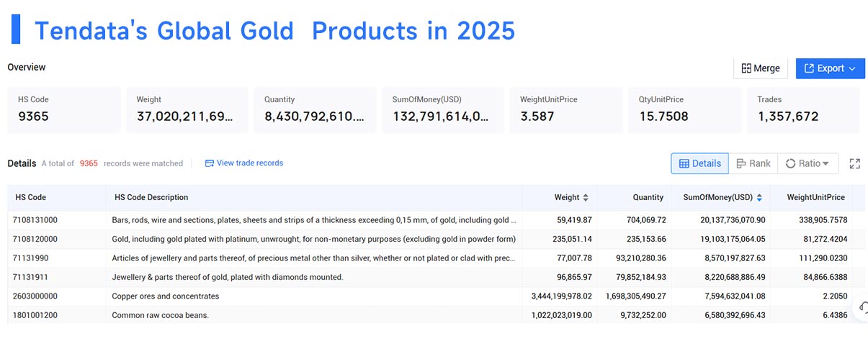868x341 pixels.
Task: Click the WeightUnitPrice 3.587 overview card
Action: tap(566, 110)
